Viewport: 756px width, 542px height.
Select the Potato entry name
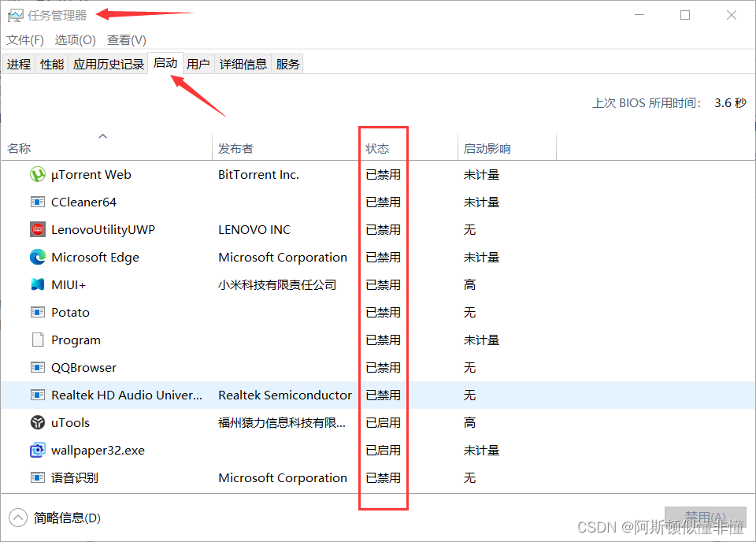click(70, 313)
